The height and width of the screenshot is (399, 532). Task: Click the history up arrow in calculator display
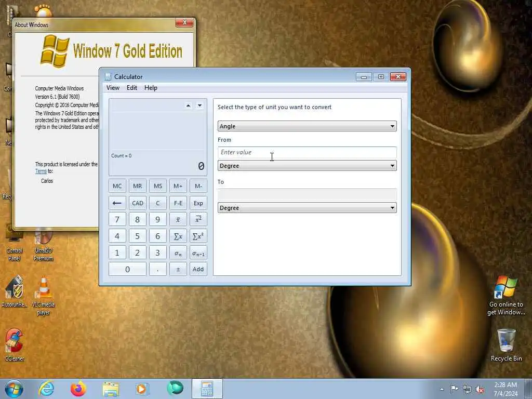click(188, 105)
